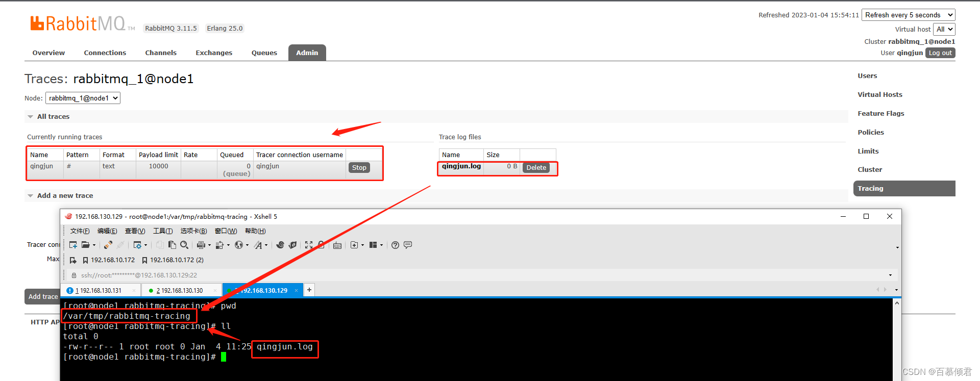The width and height of the screenshot is (980, 381).
Task: Open the 工具(T) menu in Xshell
Action: click(x=163, y=231)
